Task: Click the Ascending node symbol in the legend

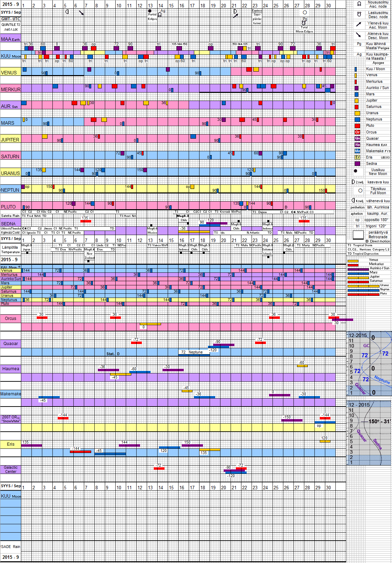Action: [359, 4]
